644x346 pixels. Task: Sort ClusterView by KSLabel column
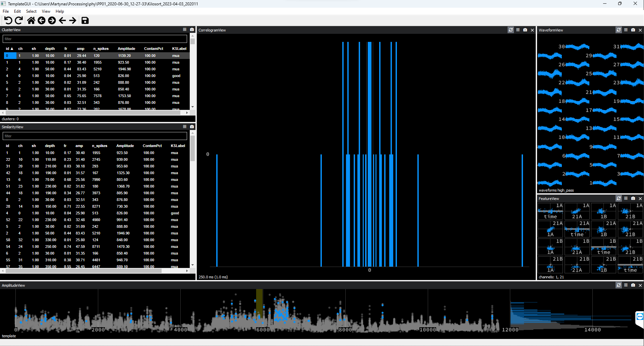(x=179, y=49)
